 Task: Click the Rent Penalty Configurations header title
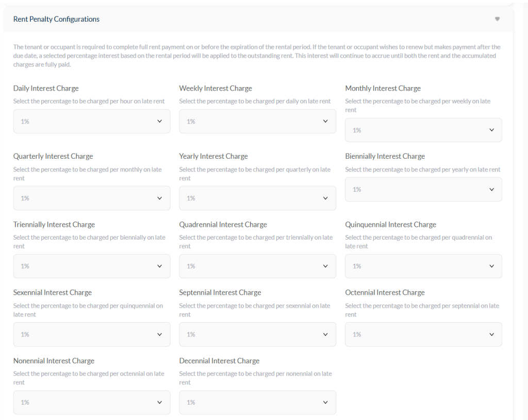pos(56,19)
